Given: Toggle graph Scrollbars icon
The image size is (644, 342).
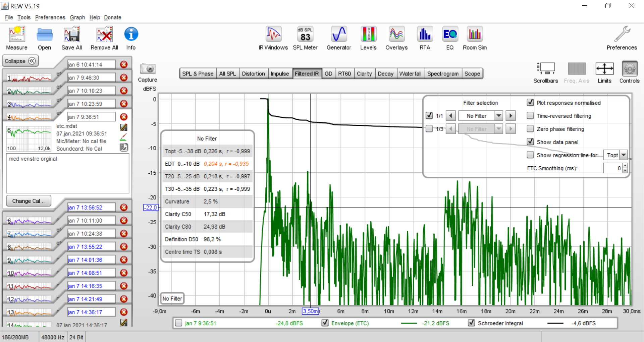Looking at the screenshot, I should click(546, 68).
